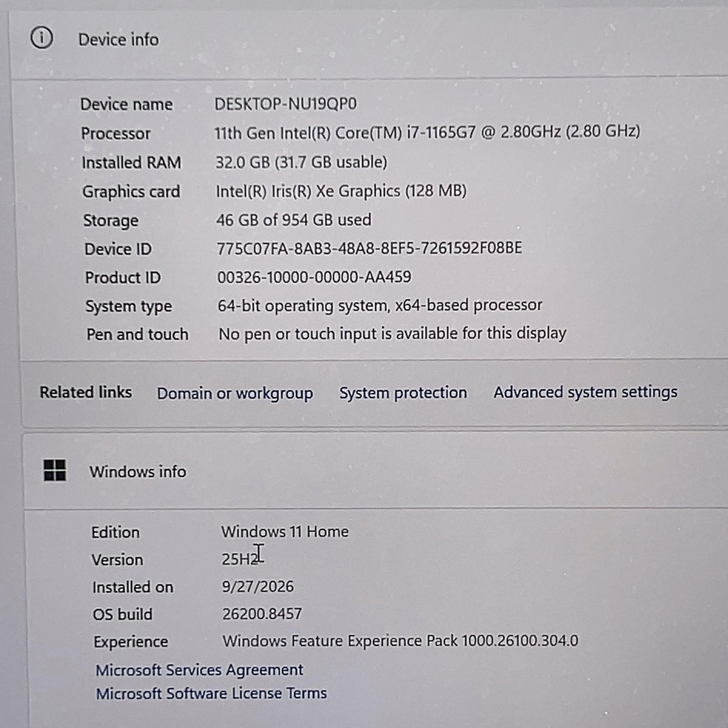Click the Windows 11 Home edition text
Viewport: 728px width, 728px height.
point(285,531)
